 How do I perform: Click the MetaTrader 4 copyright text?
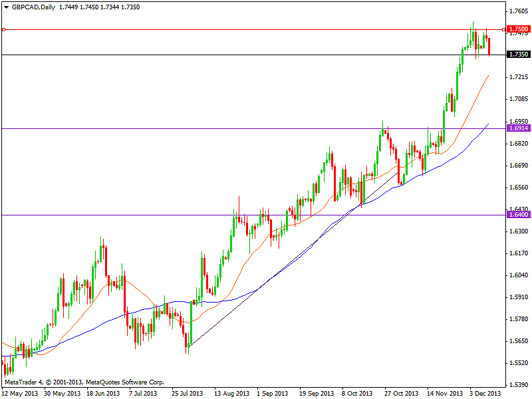(84, 382)
